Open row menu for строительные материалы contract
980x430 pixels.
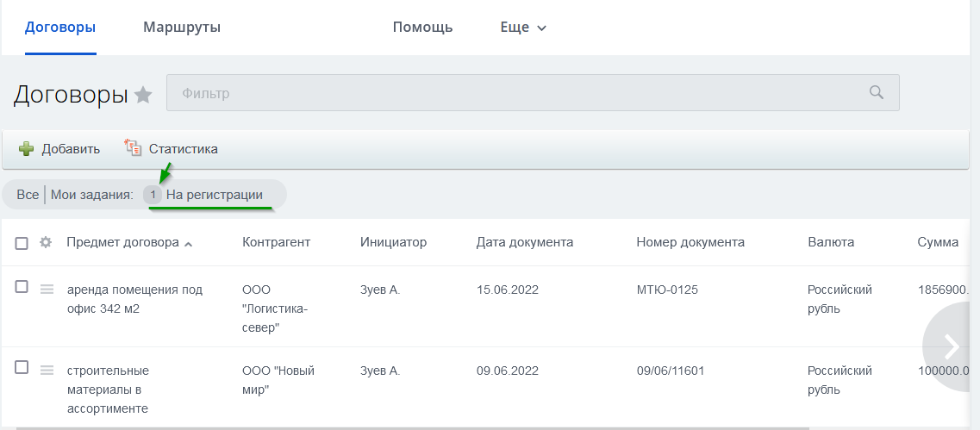tap(47, 370)
